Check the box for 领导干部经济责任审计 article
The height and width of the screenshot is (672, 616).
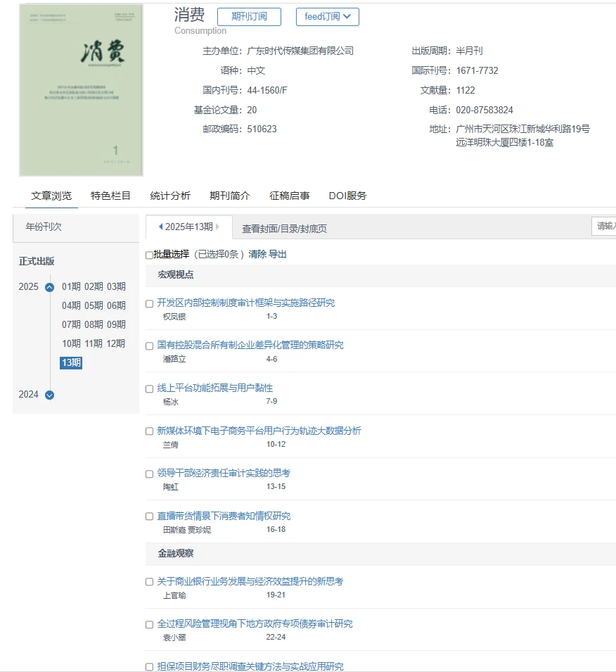pos(150,474)
